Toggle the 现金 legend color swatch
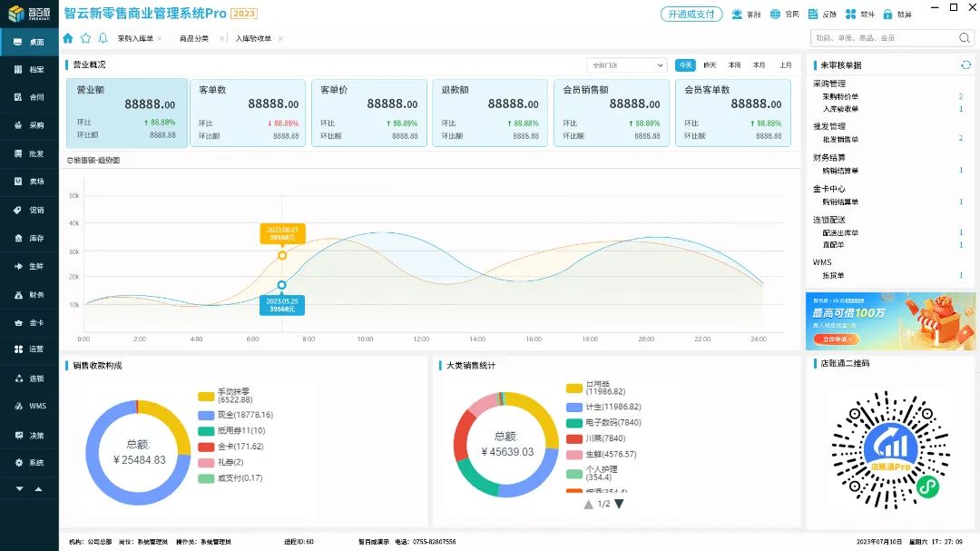The image size is (980, 551). tap(206, 414)
